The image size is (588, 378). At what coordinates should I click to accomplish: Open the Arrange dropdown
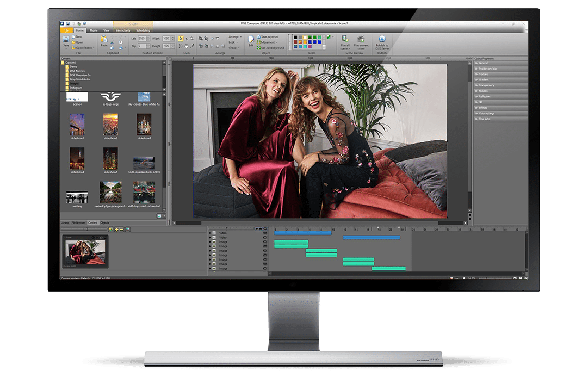coord(234,36)
